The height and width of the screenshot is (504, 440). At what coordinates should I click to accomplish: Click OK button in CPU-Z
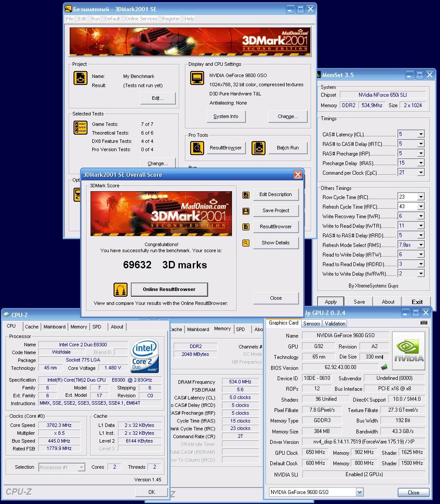point(151,492)
